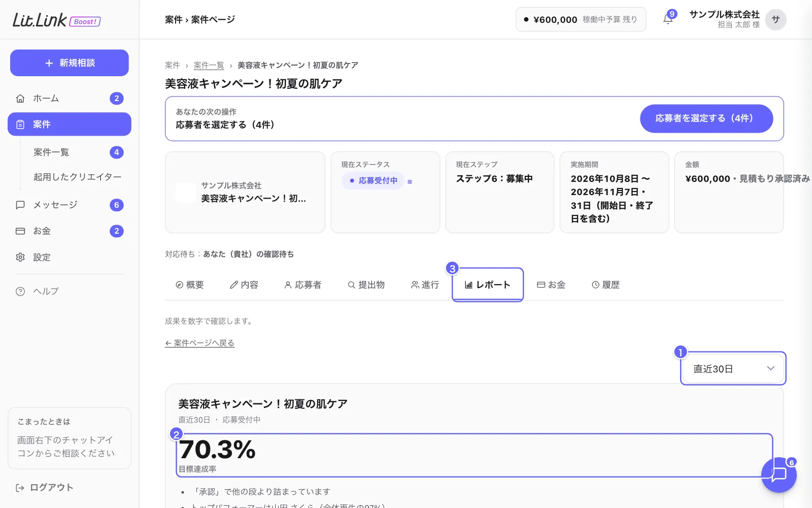Click the 応募受付中 status badge
The height and width of the screenshot is (508, 812).
373,180
